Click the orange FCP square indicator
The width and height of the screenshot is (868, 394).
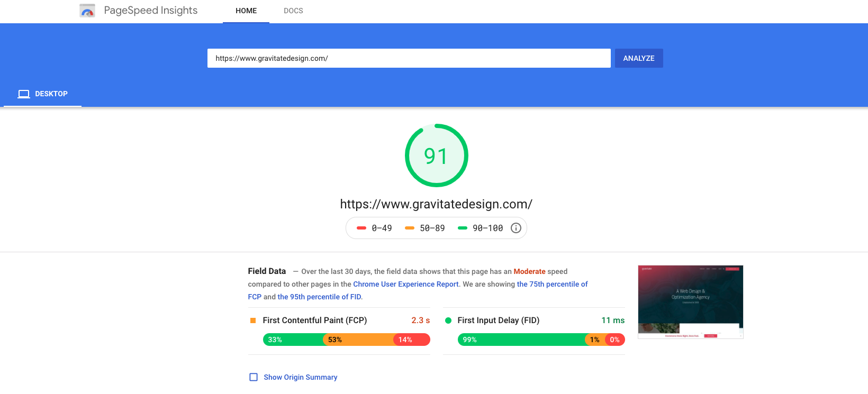tap(253, 320)
